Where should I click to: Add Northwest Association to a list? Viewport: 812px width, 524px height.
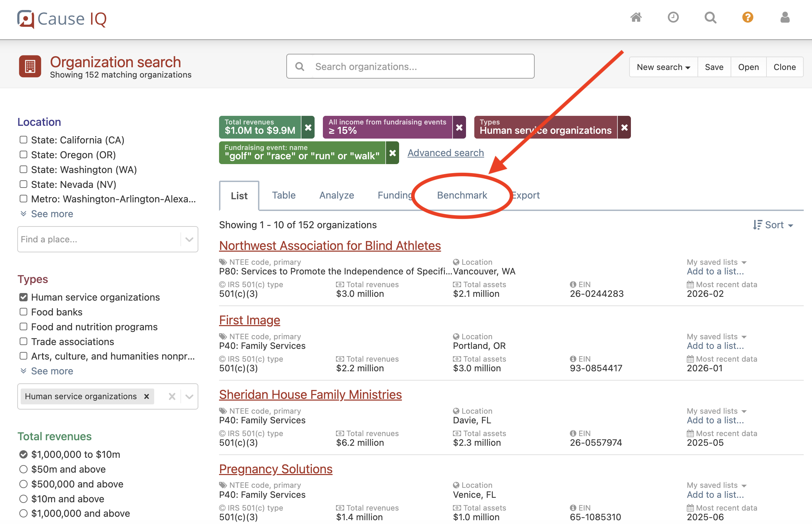click(x=715, y=271)
